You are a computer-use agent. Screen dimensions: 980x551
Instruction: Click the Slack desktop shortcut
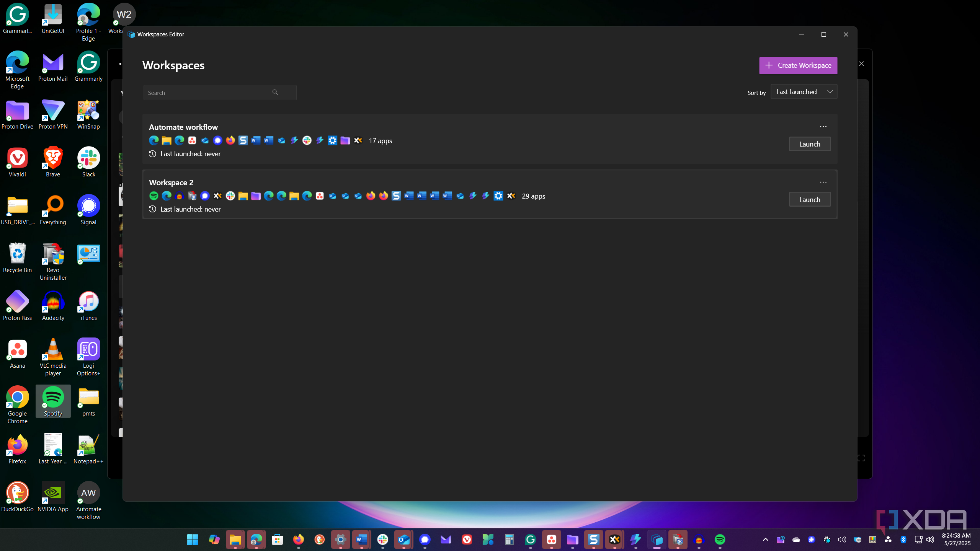coord(88,162)
